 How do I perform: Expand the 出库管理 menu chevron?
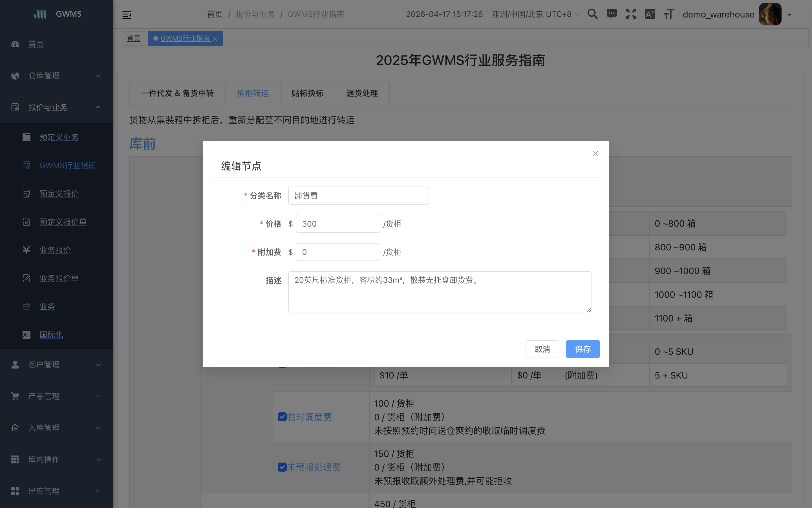[x=98, y=491]
